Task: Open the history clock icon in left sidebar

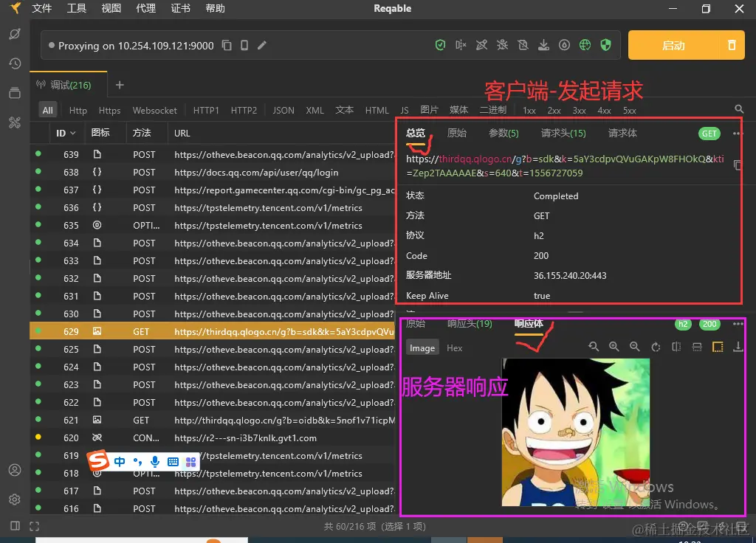Action: tap(15, 63)
